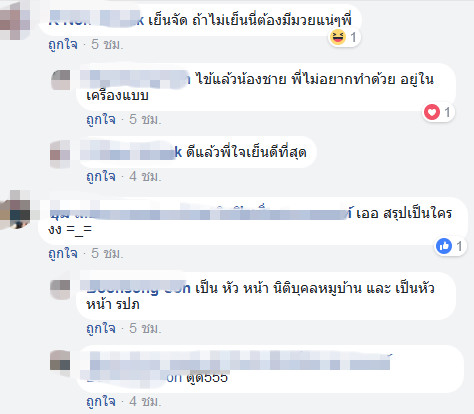Open the '4 ชม.' timestamp under 'ดีแล้วพี่ใจเย็นดีที่สุด'
The image size is (474, 414).
[145, 177]
